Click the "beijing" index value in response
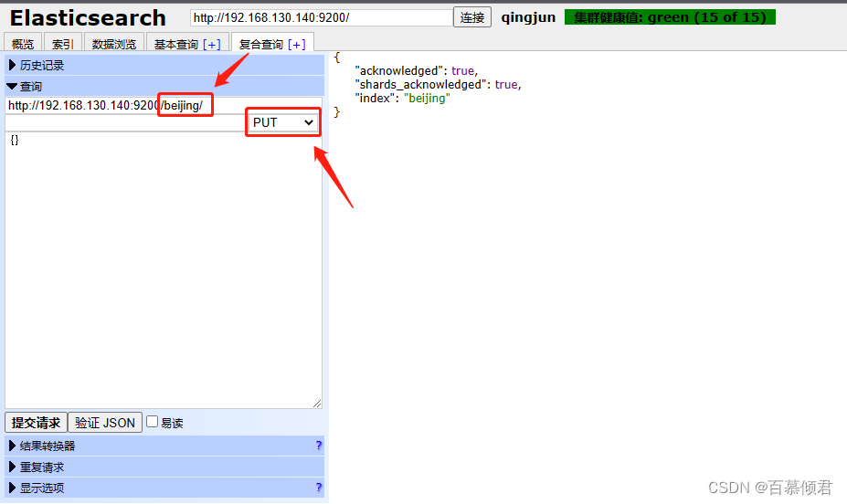 [427, 99]
